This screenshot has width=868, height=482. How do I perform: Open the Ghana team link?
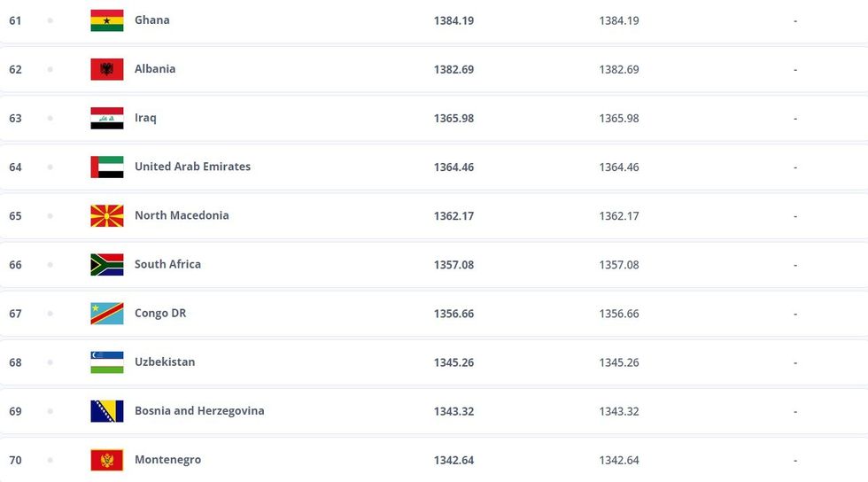coord(152,20)
